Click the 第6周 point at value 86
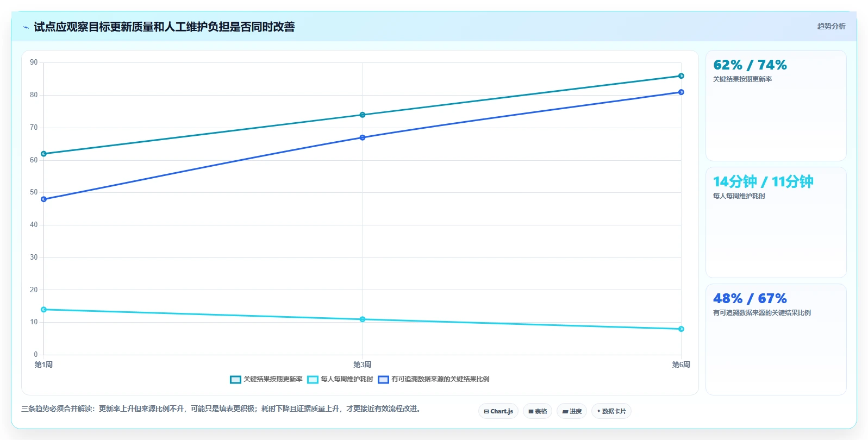Viewport: 868px width, 440px height. [681, 76]
